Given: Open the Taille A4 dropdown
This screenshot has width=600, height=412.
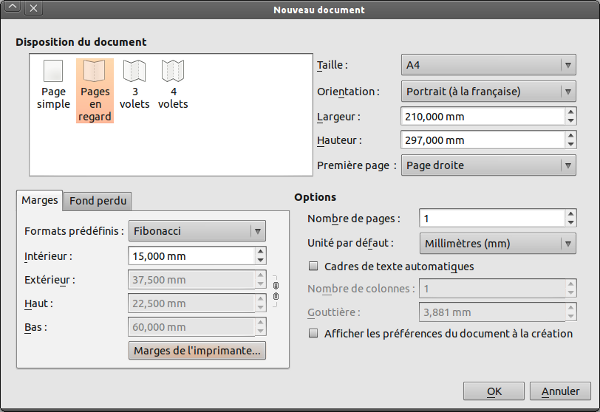Looking at the screenshot, I should point(488,65).
